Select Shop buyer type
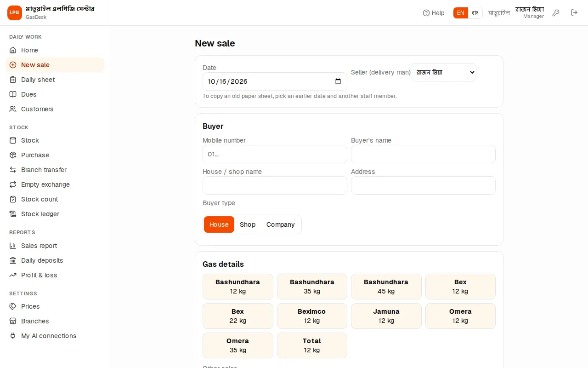 [248, 224]
